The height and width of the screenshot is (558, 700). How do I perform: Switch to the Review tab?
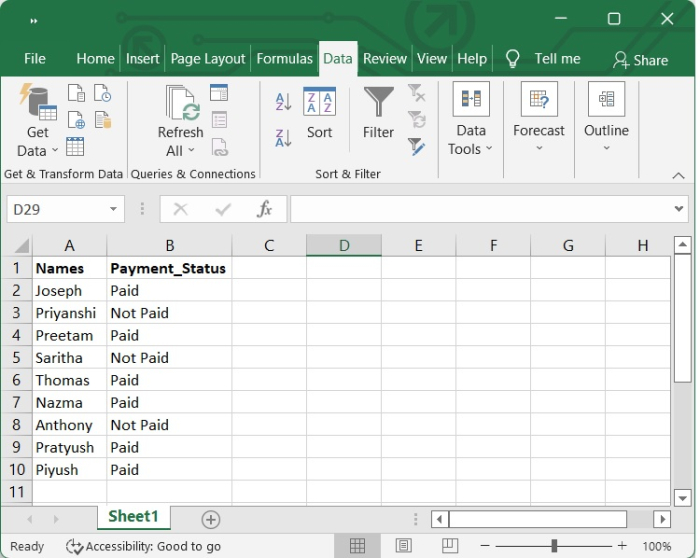pyautogui.click(x=385, y=58)
